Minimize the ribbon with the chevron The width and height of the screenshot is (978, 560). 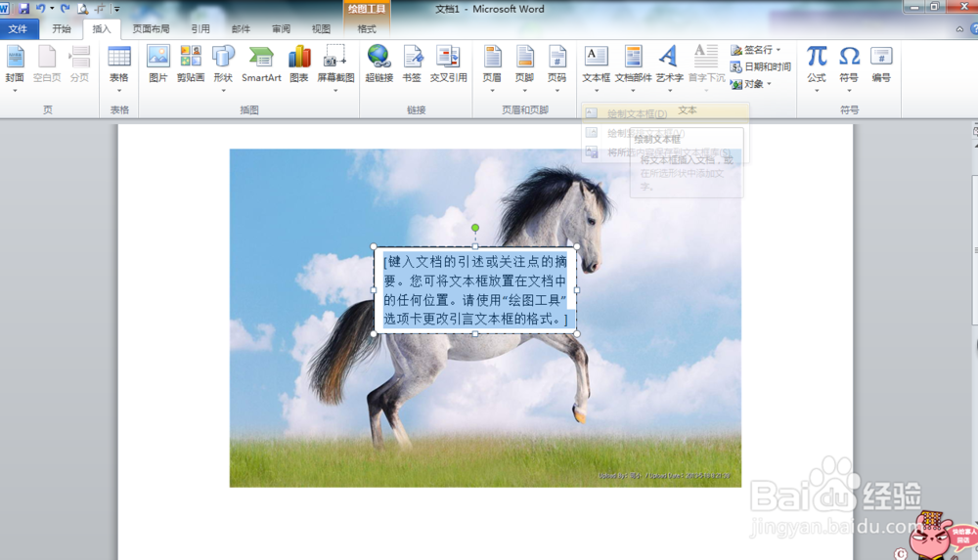coord(959,28)
